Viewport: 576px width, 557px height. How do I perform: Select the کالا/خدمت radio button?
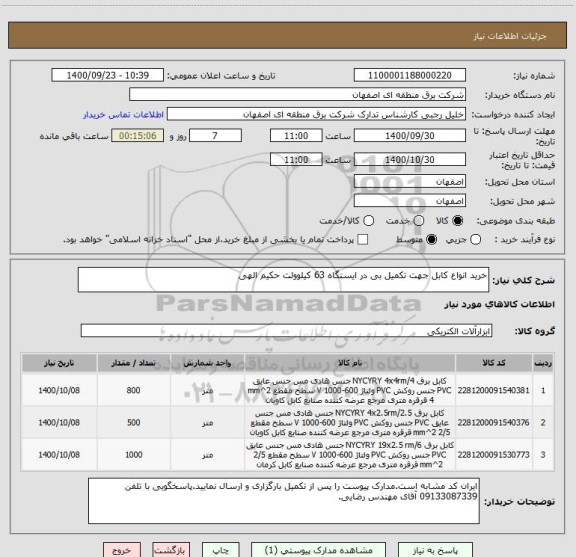368,220
